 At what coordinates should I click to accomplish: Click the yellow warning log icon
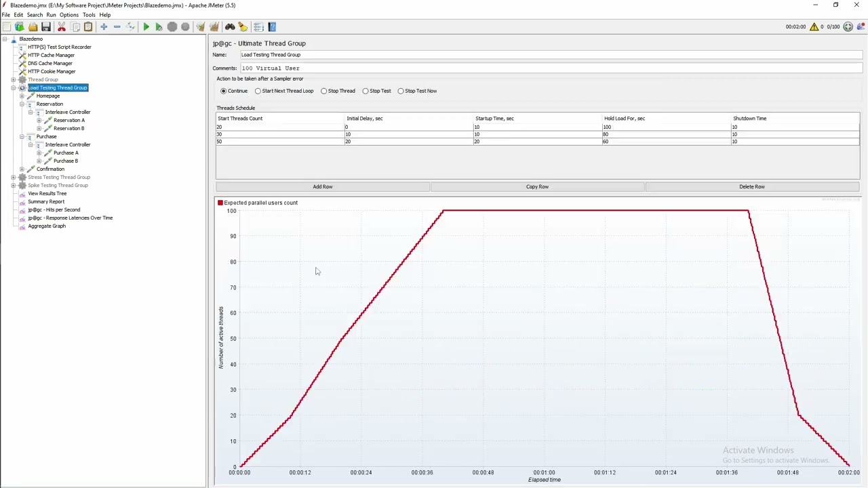[814, 27]
